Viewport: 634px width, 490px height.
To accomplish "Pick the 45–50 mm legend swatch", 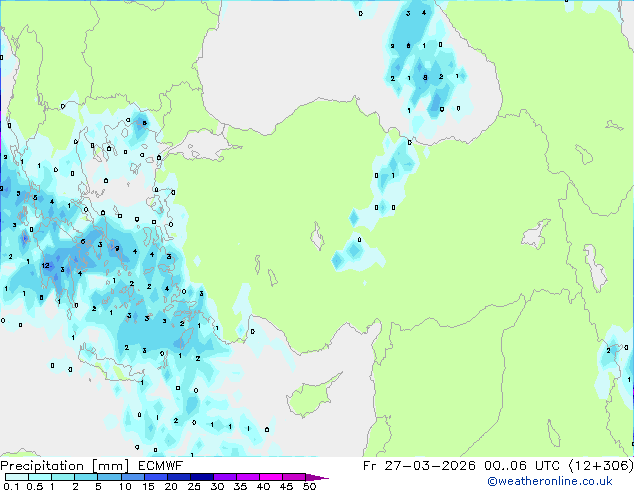I will pyautogui.click(x=294, y=477).
